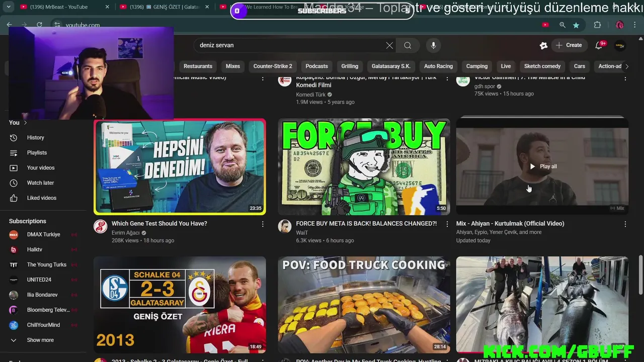Expand the You section chevron

point(25,123)
